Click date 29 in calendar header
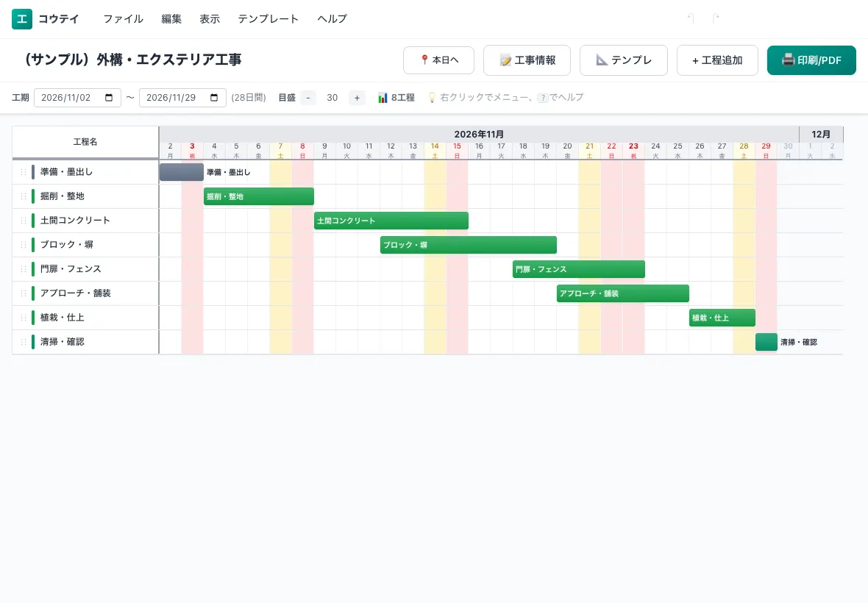 coord(766,150)
